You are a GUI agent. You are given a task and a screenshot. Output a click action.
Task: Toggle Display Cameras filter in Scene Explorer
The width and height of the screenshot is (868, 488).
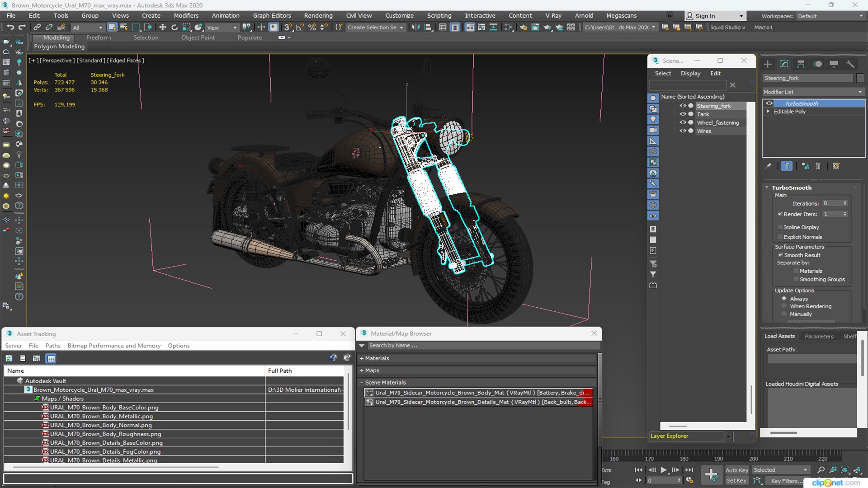[x=653, y=130]
